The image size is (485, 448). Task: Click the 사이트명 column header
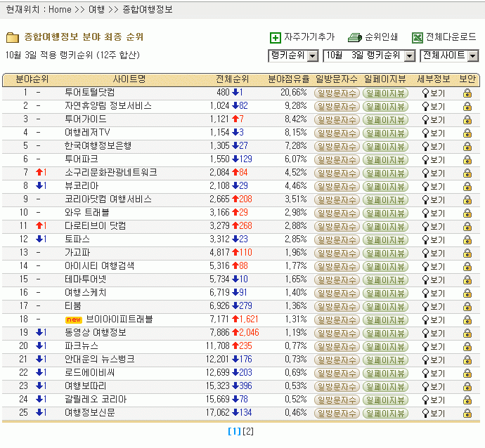pos(129,79)
